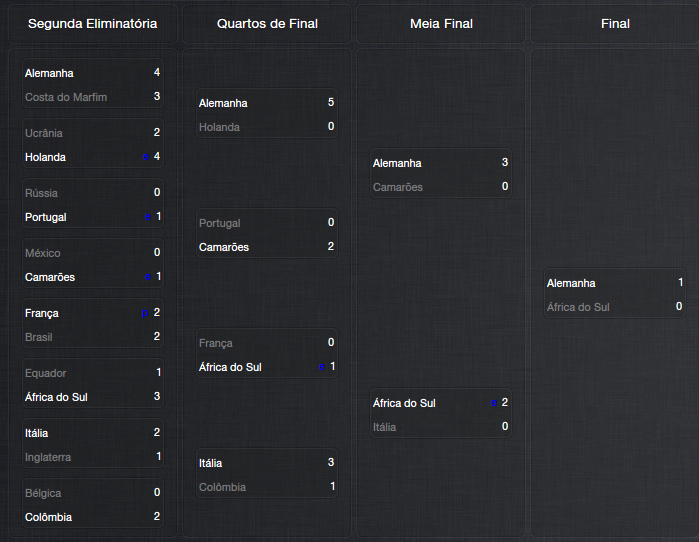Click the blue marker next to Portugal's score
This screenshot has width=699, height=542.
tap(147, 217)
